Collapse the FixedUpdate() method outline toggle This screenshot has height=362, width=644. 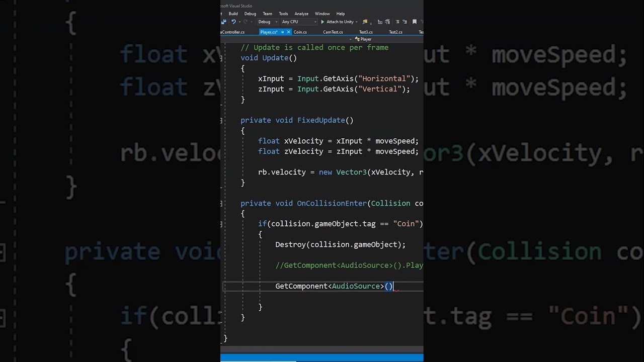tap(221, 121)
